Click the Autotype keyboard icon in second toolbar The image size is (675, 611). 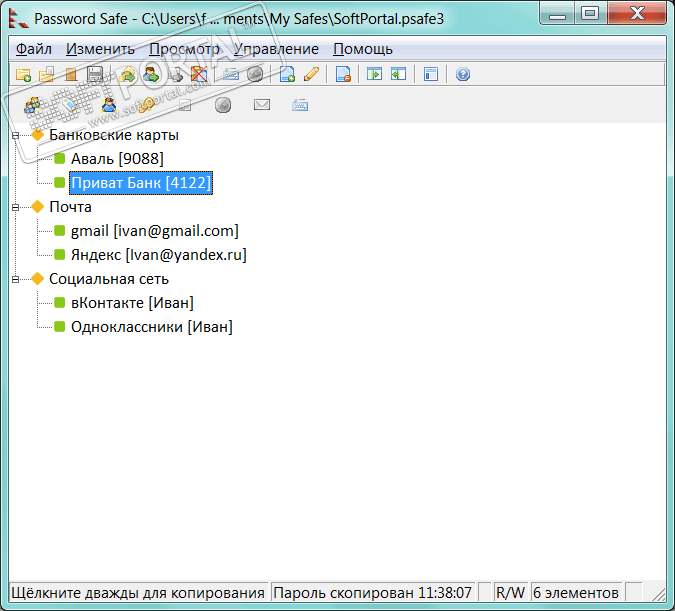[300, 105]
